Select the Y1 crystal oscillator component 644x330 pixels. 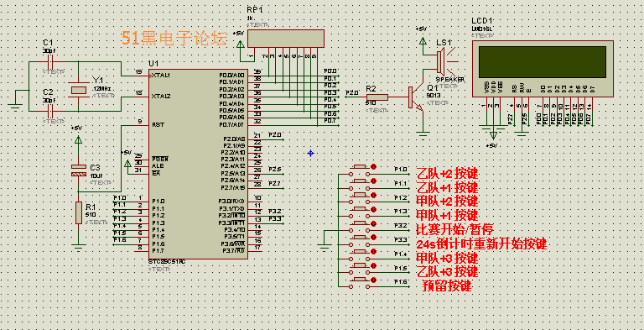(x=78, y=90)
